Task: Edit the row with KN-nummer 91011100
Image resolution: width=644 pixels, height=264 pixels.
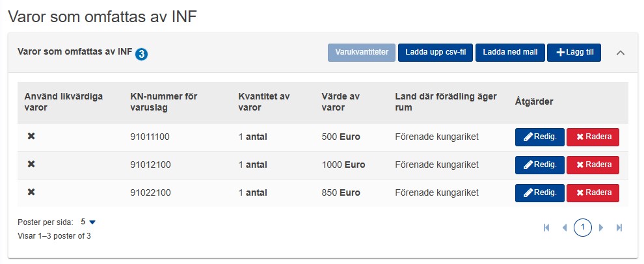Action: [540, 137]
